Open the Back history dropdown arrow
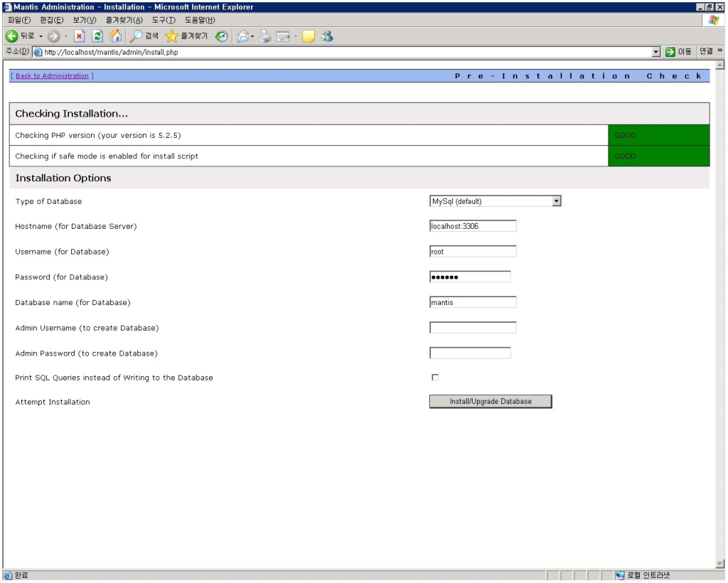Viewport: 728px width, 583px height. click(x=41, y=36)
